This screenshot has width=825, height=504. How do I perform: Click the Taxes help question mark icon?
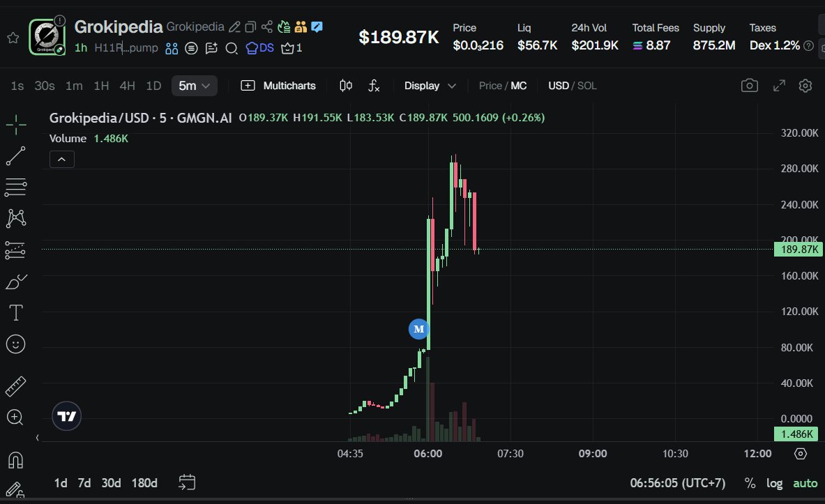coord(809,46)
